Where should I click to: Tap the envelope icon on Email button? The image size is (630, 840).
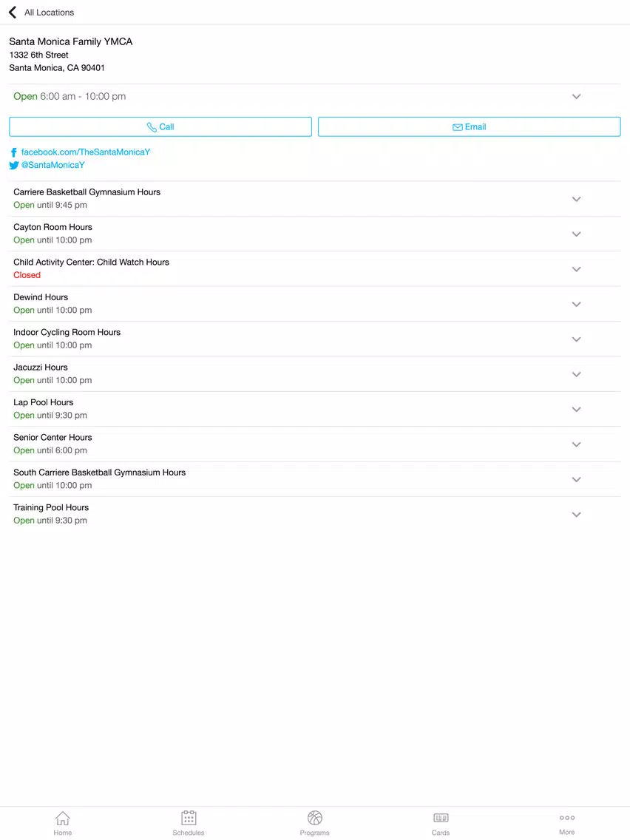pos(458,127)
